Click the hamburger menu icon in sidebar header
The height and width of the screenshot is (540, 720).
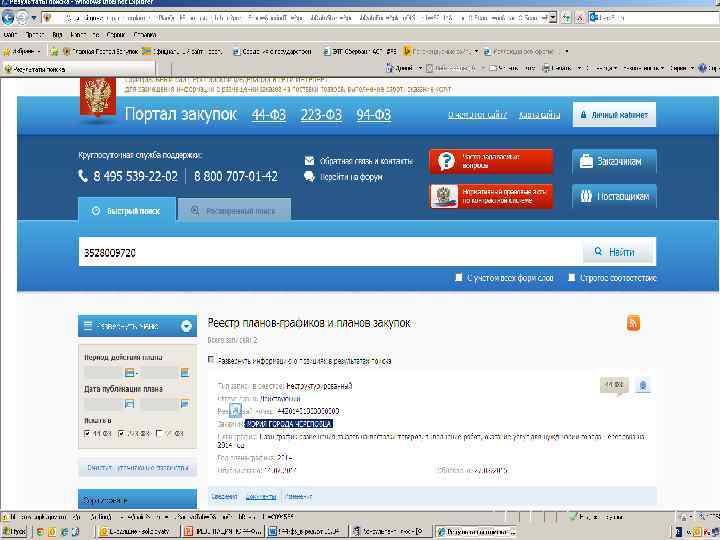click(x=88, y=326)
